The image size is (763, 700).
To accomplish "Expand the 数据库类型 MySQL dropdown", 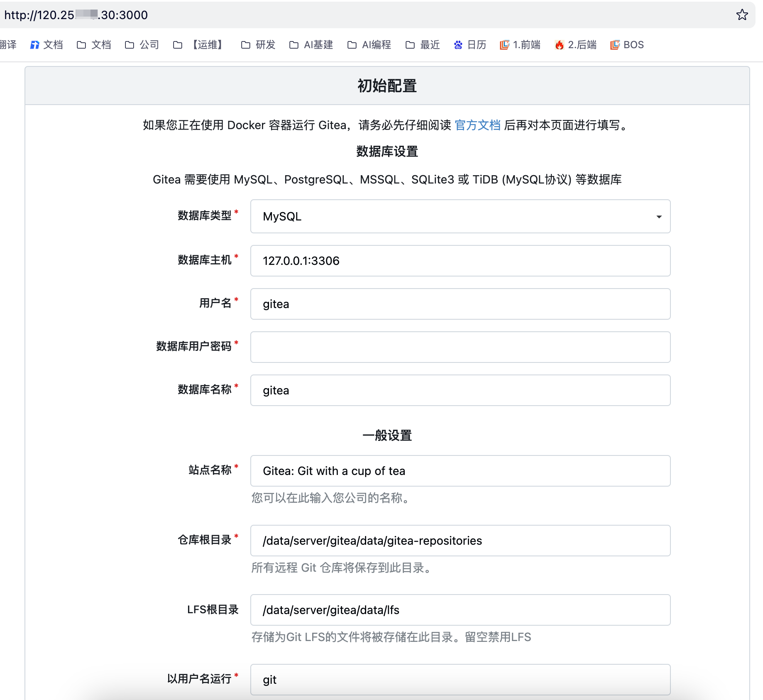I will [x=460, y=216].
